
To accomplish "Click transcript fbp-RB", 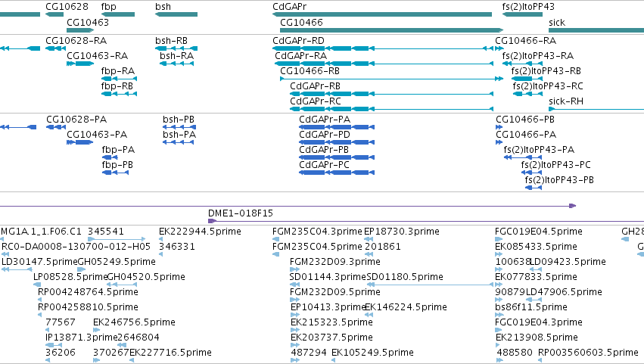I will tap(117, 86).
